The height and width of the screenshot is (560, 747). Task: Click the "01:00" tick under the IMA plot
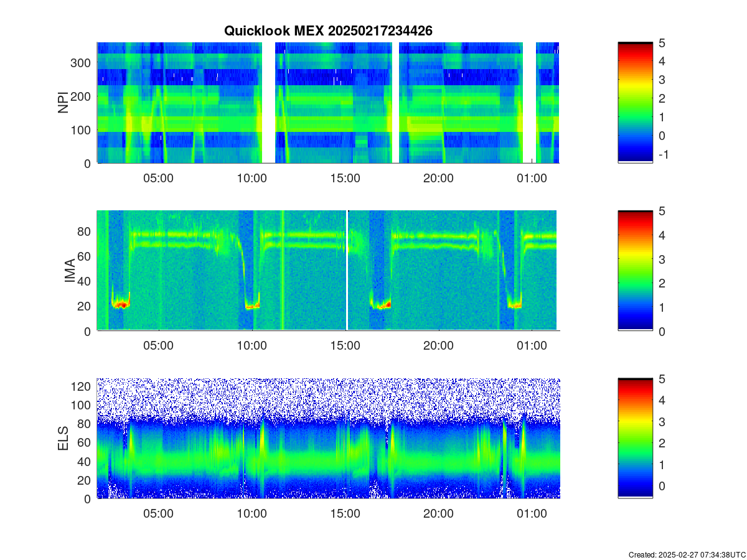[x=532, y=346]
